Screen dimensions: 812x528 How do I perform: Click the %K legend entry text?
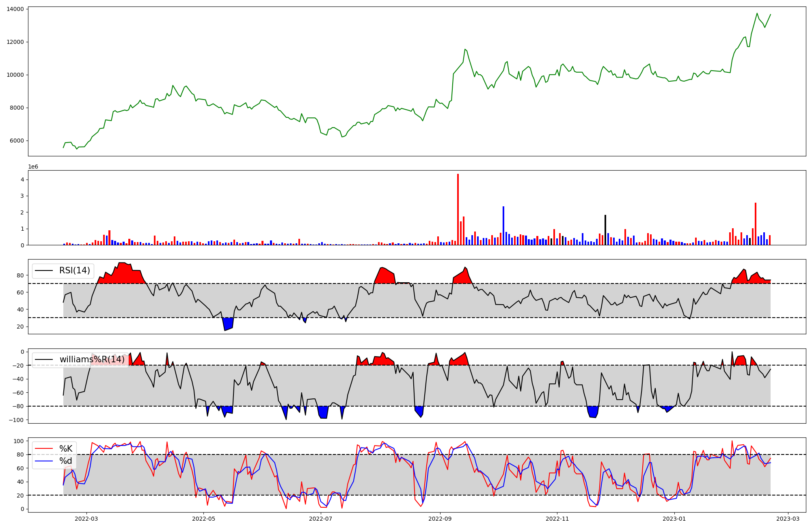[66, 449]
